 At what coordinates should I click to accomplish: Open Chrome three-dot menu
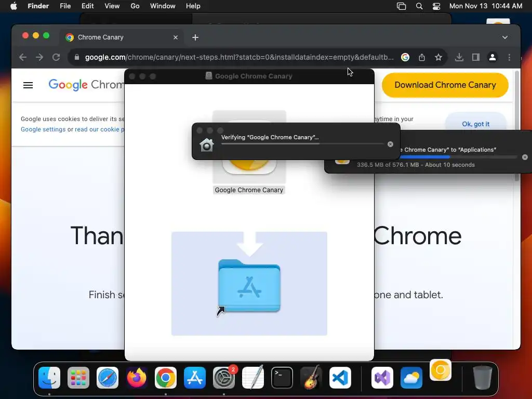pos(509,57)
